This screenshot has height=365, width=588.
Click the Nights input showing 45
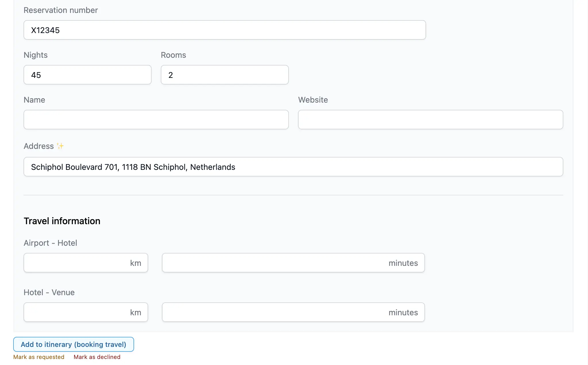point(87,75)
